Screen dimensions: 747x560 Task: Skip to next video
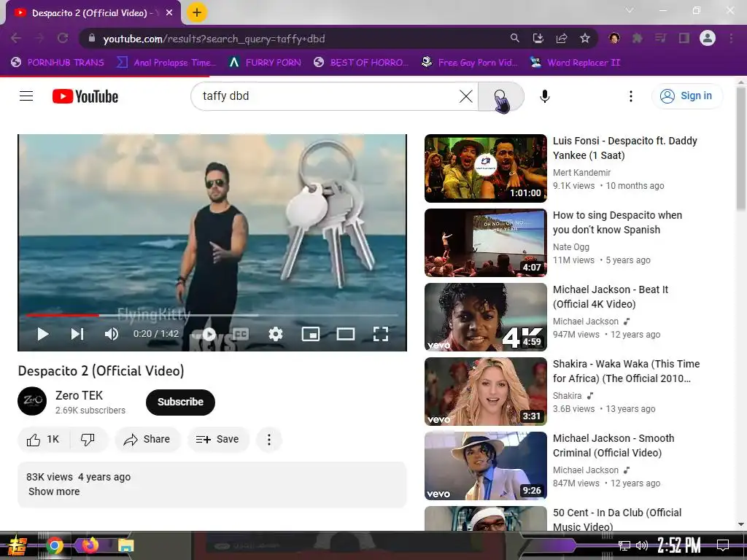pos(77,334)
